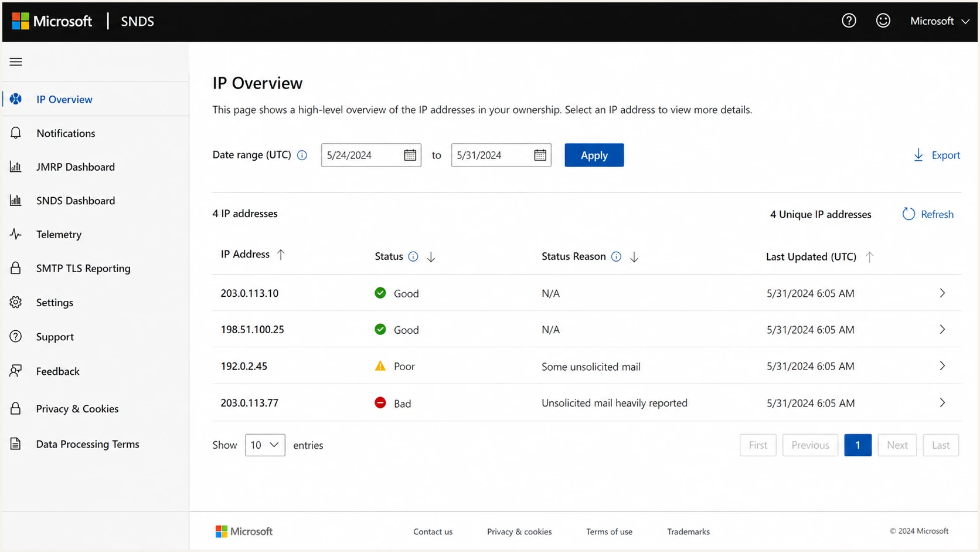Image resolution: width=980 pixels, height=552 pixels.
Task: Open Privacy & Cookies in sidebar
Action: click(x=96, y=409)
